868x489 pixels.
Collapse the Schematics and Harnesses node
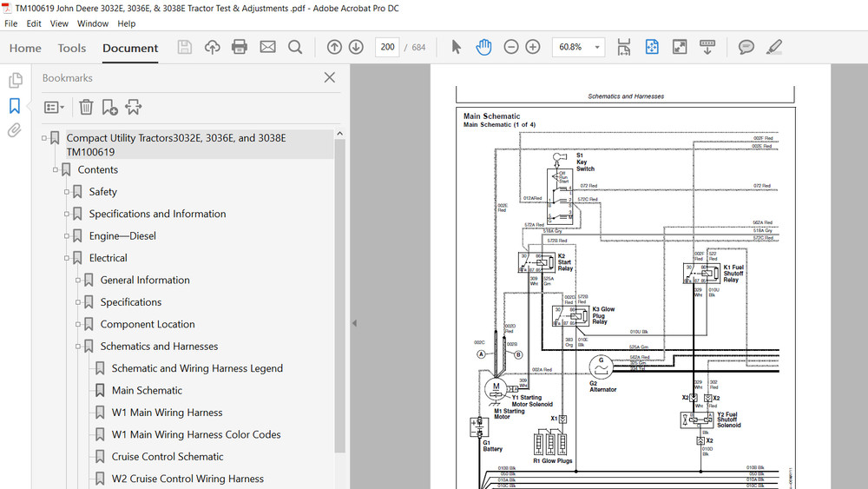(x=78, y=347)
